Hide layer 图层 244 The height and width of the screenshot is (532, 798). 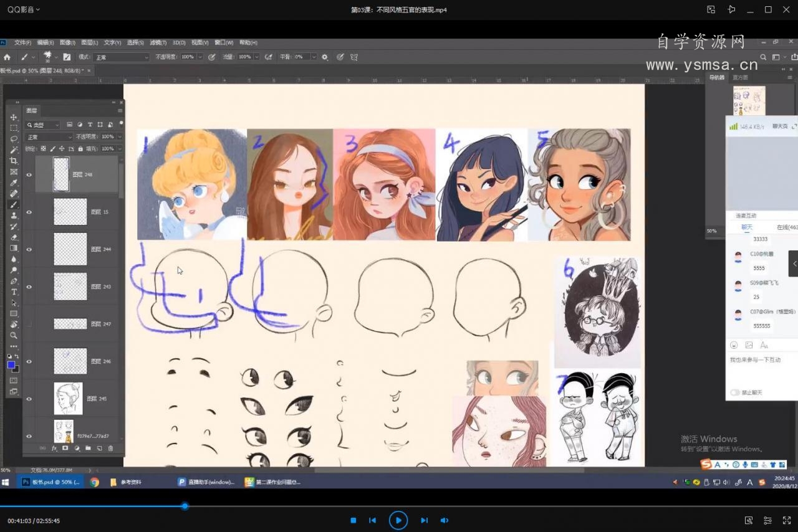(x=29, y=249)
